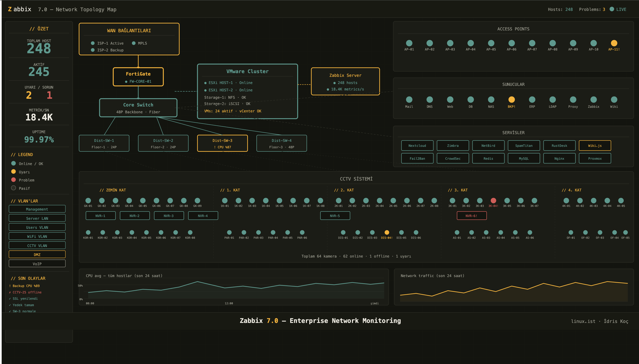Click the linux.ist footer text
This screenshot has height=364, width=639.
[583, 321]
